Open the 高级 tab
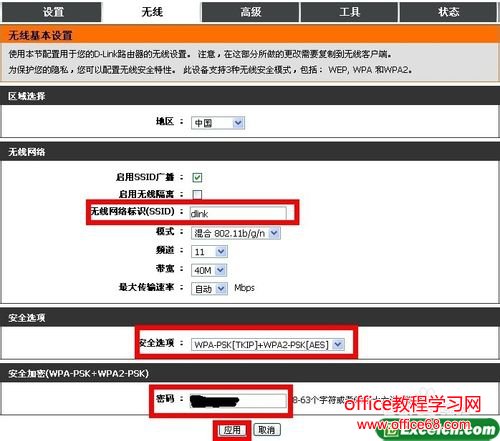 (250, 12)
